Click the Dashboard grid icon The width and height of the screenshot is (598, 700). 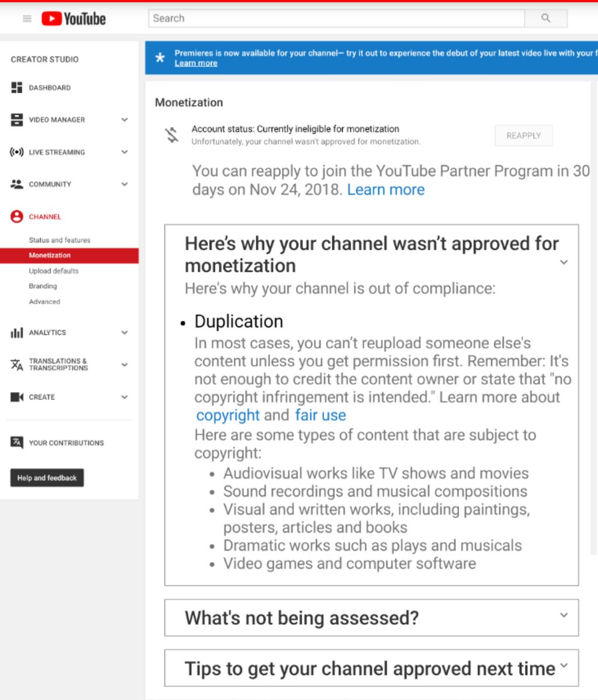coord(17,87)
